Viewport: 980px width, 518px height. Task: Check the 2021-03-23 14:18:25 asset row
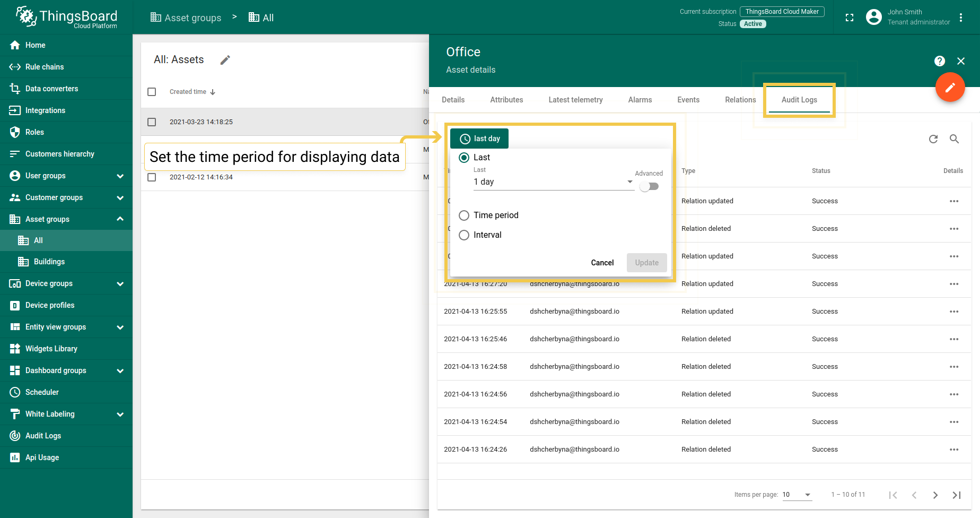152,122
